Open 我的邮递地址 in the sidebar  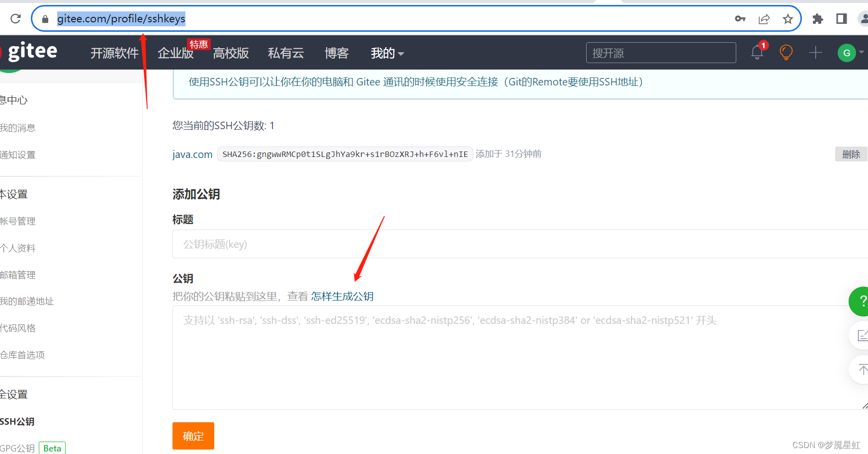(27, 301)
